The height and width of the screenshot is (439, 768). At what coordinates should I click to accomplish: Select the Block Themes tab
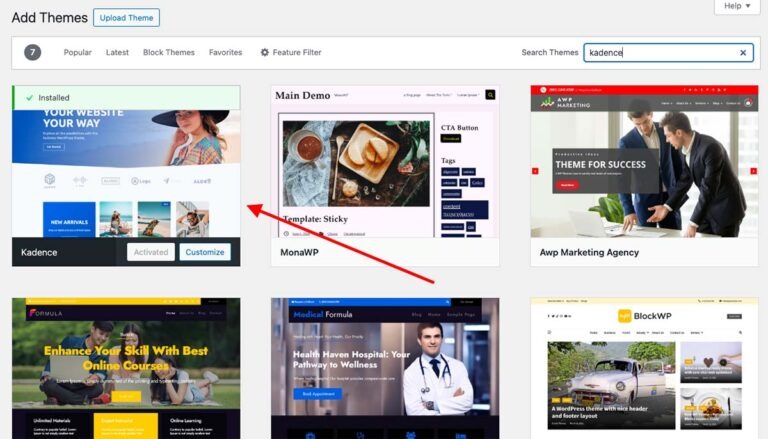(x=169, y=53)
